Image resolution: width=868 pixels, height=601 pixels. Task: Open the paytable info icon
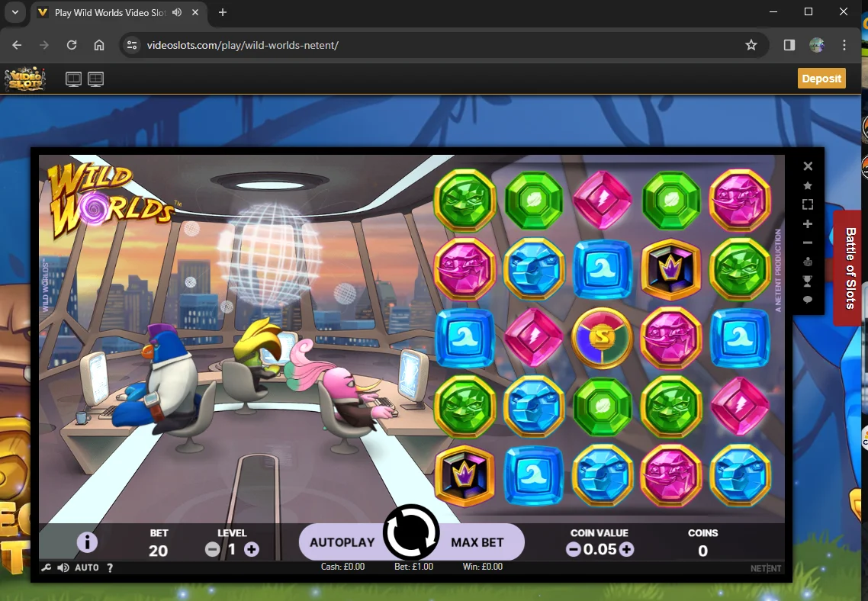[87, 542]
